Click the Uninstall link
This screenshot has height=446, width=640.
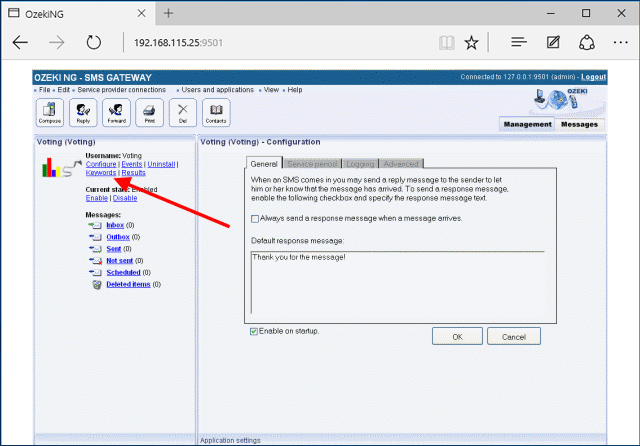(161, 164)
